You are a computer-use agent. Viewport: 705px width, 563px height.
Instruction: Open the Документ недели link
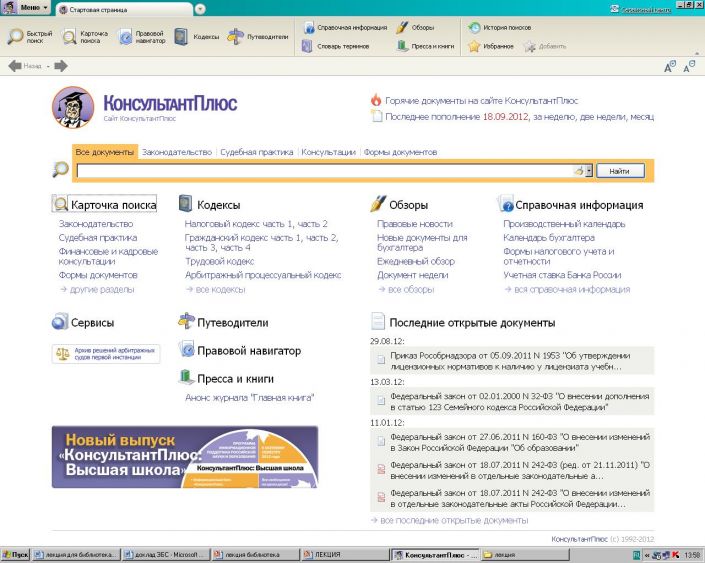click(413, 275)
